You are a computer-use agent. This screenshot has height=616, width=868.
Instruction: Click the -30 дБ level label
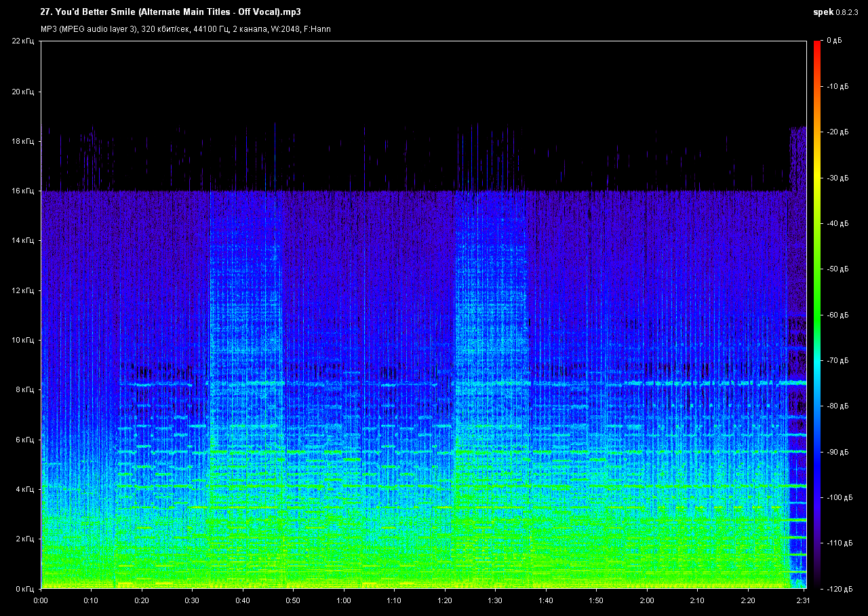click(x=837, y=178)
